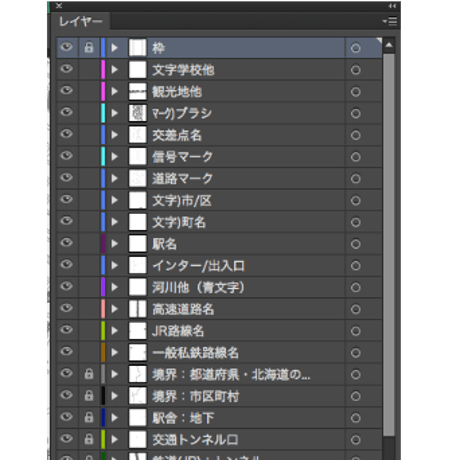Expand the 一般私鉄路線名 layer
This screenshot has width=460, height=460.
(114, 352)
